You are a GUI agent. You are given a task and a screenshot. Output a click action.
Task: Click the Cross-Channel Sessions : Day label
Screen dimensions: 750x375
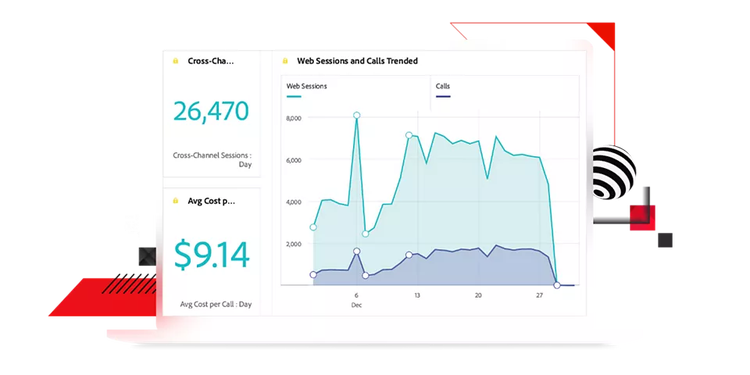click(212, 160)
